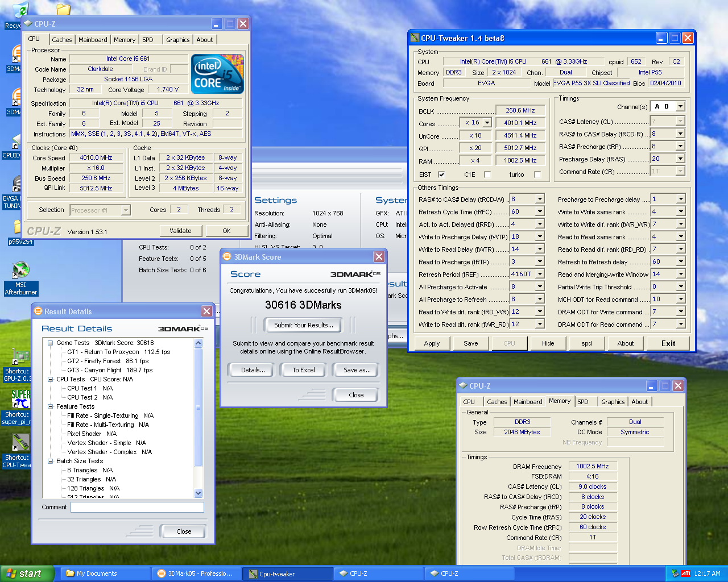Open SPD tab in top CPU-Z window
The height and width of the screenshot is (582, 728).
148,40
